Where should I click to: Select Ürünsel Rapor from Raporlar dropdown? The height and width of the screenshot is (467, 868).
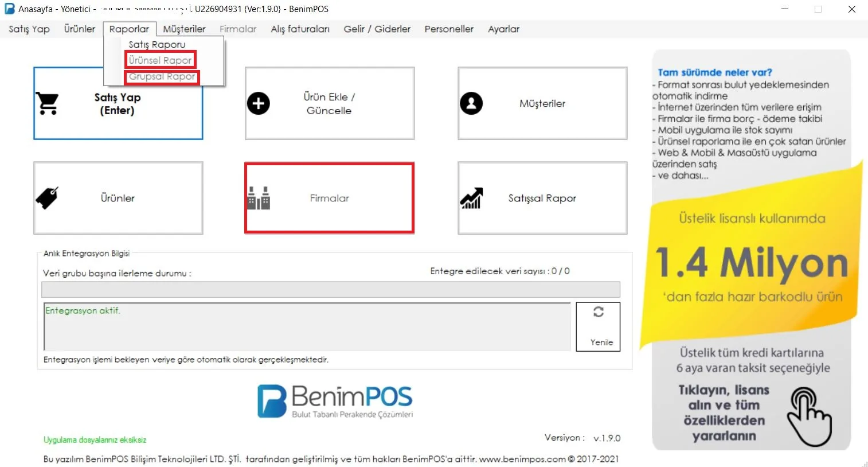coord(161,60)
